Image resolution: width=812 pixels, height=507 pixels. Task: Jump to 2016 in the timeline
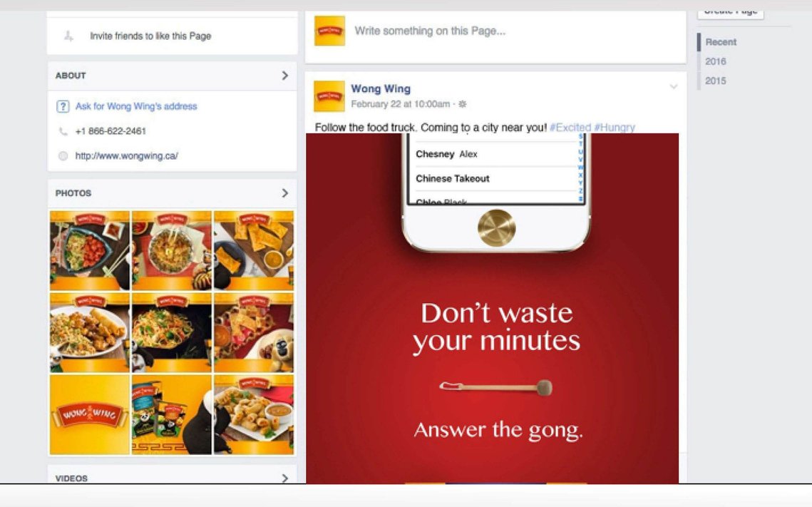point(716,61)
